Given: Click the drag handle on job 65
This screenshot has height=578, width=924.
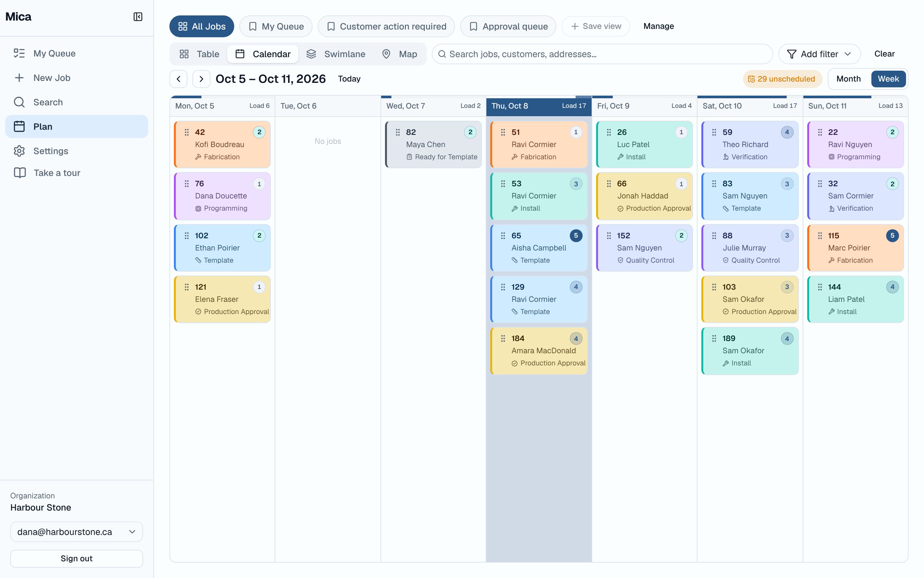Looking at the screenshot, I should 503,235.
